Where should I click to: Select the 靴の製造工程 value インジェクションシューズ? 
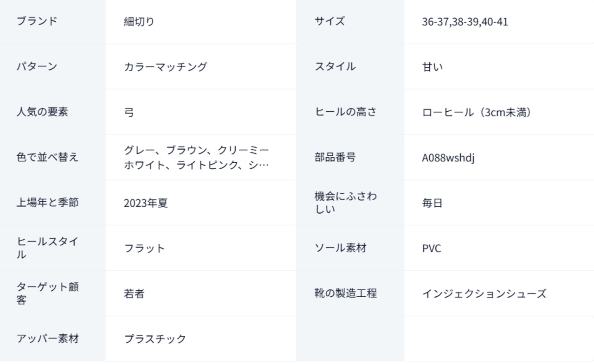tap(484, 294)
